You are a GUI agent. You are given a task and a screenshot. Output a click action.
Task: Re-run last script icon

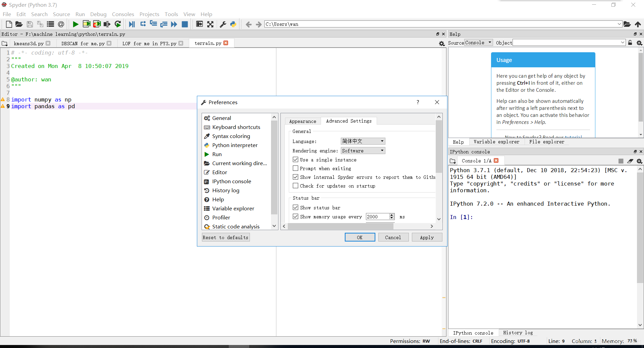click(118, 24)
